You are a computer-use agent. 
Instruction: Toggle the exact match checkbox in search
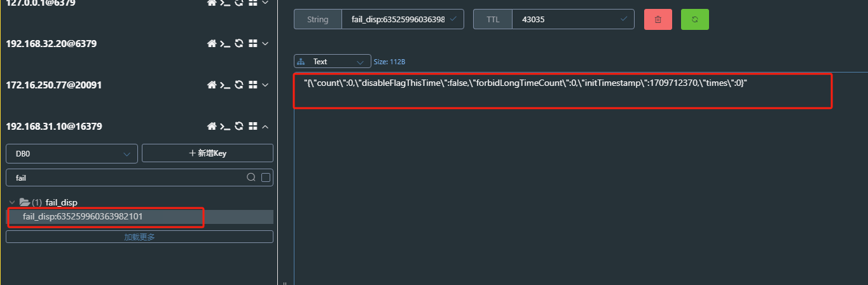(x=266, y=177)
